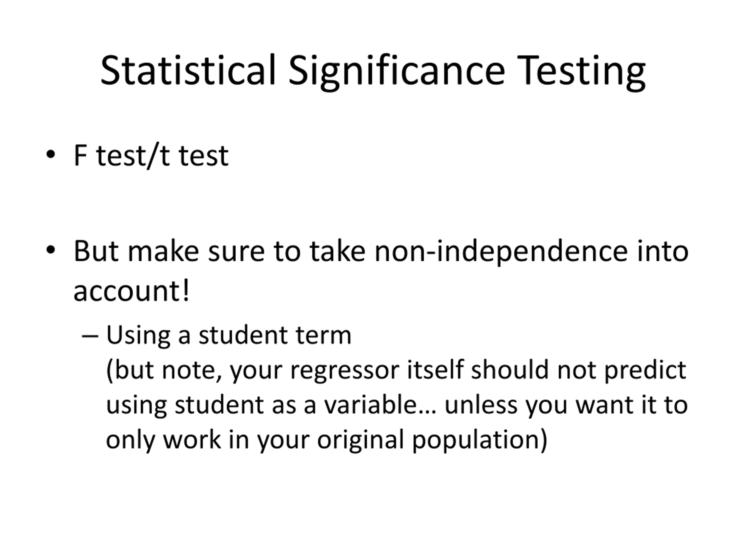The height and width of the screenshot is (560, 747).
Task: Click the word "Significance" in the heading
Action: point(397,71)
